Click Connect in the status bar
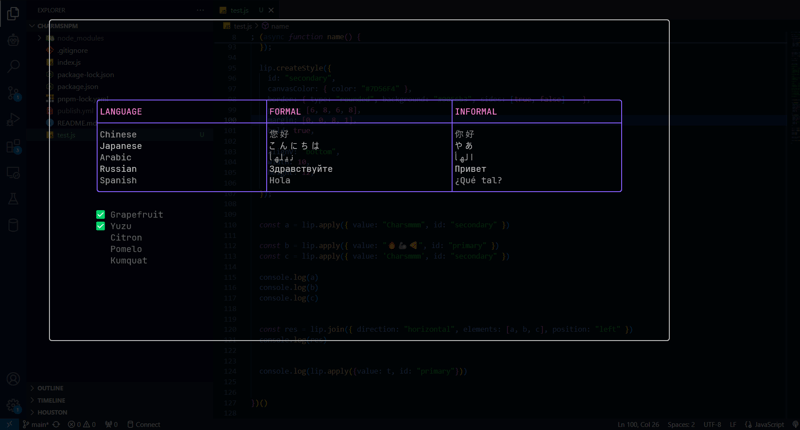This screenshot has width=800, height=430. (143, 425)
